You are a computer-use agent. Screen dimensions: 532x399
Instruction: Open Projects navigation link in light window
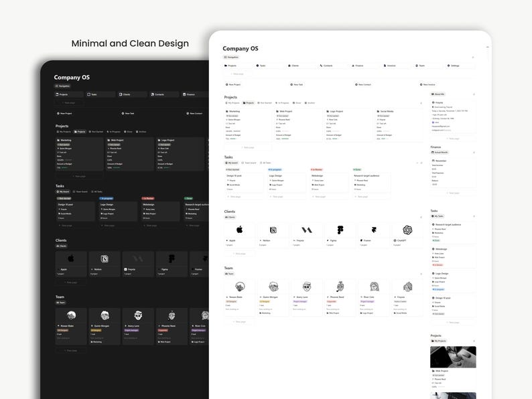(238, 66)
